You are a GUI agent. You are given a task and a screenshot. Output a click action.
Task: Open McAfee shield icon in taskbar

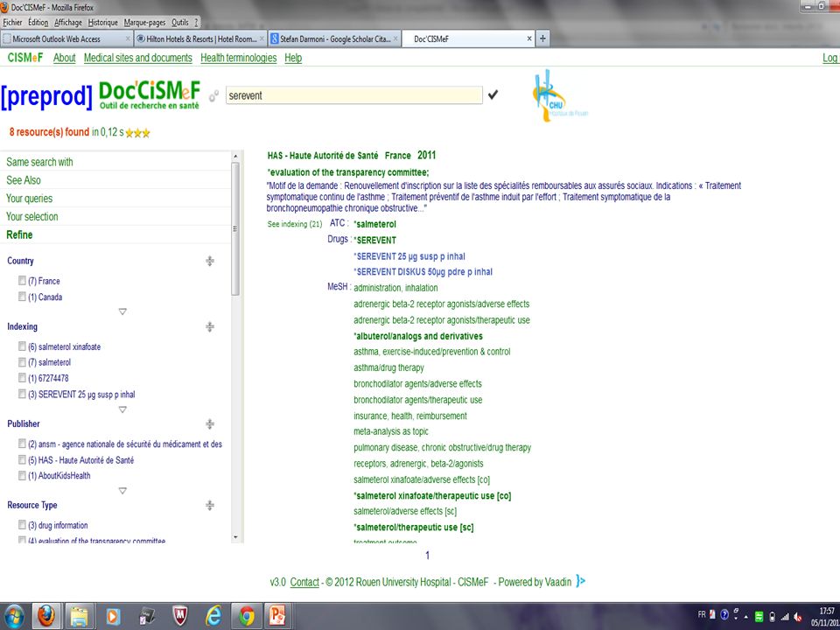[x=180, y=617]
